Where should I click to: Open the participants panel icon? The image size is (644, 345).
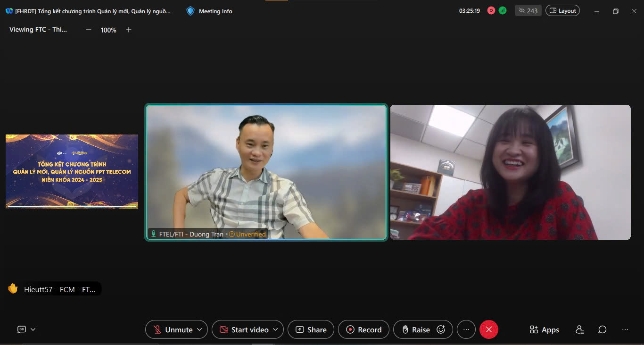pos(580,329)
